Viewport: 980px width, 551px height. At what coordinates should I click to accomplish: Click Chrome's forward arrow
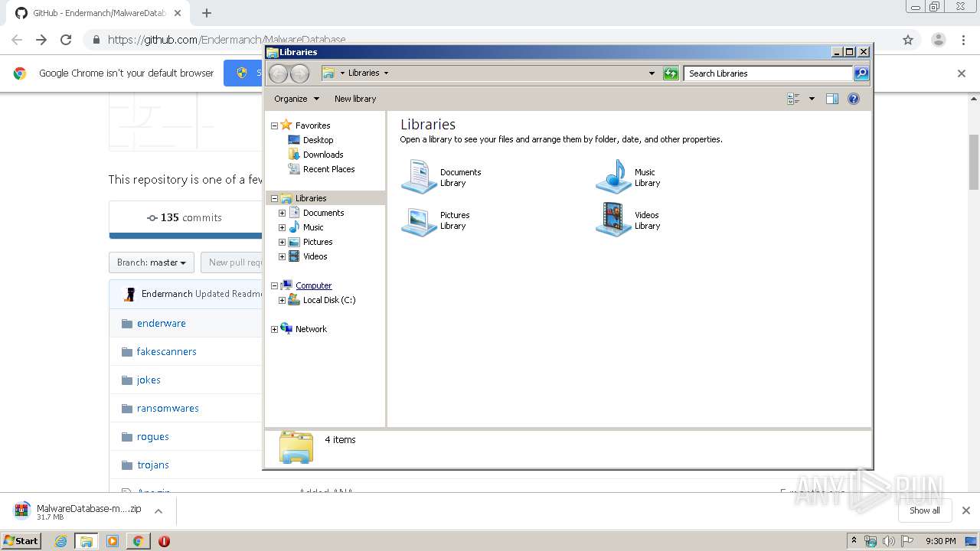(41, 40)
